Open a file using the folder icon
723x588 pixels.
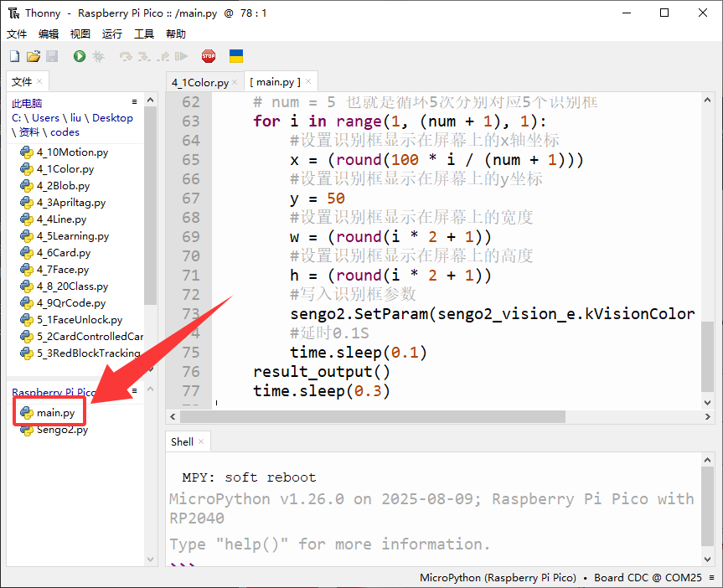tap(34, 56)
